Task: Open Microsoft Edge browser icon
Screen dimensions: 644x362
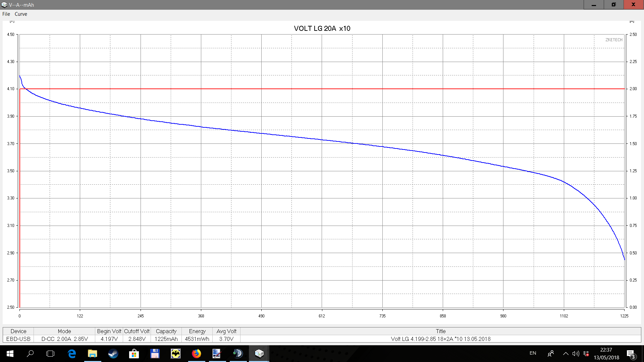Action: point(71,354)
